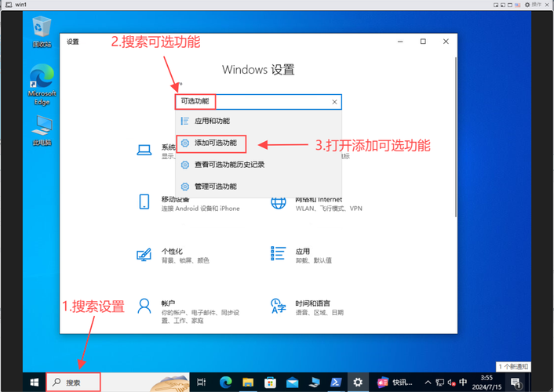This screenshot has height=392, width=554.
Task: Open the 时间和语言 icon
Action: point(278,306)
